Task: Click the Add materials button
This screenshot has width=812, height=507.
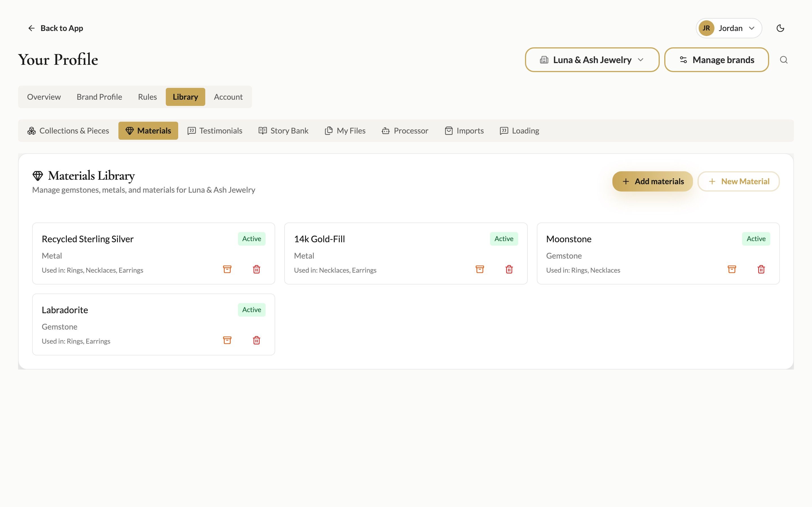Action: tap(652, 181)
